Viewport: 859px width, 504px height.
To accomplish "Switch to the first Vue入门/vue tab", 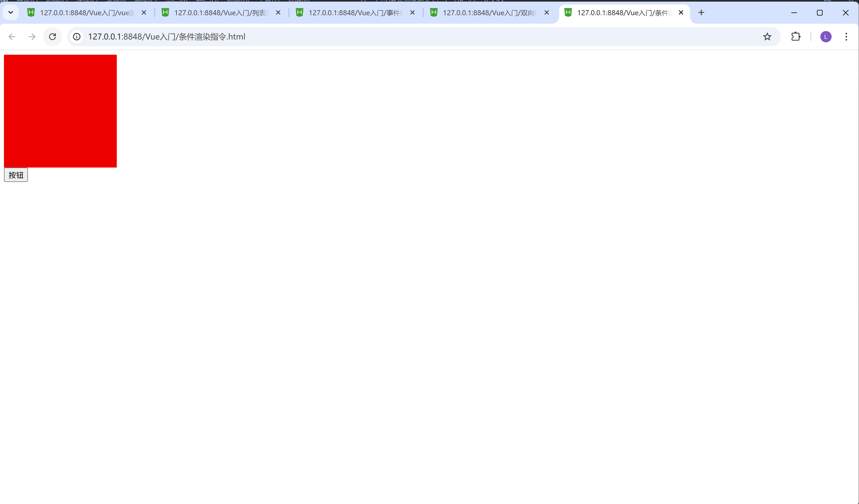I will [x=87, y=13].
